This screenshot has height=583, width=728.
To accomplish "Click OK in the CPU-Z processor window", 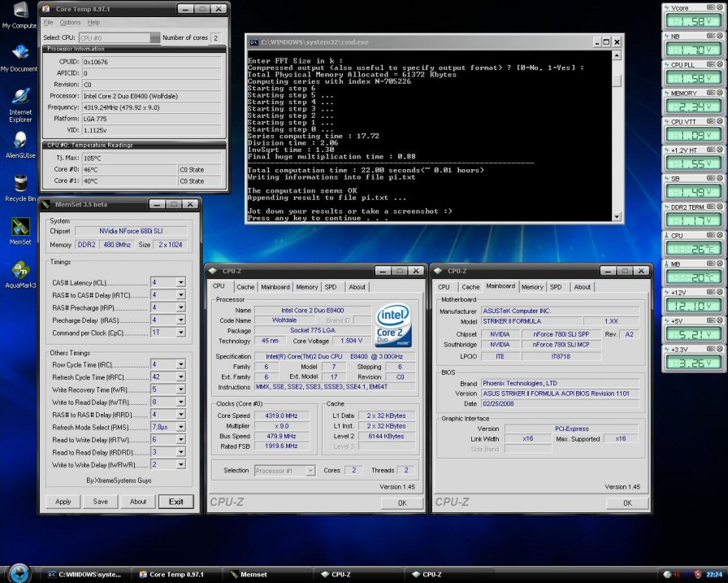I will pos(402,503).
